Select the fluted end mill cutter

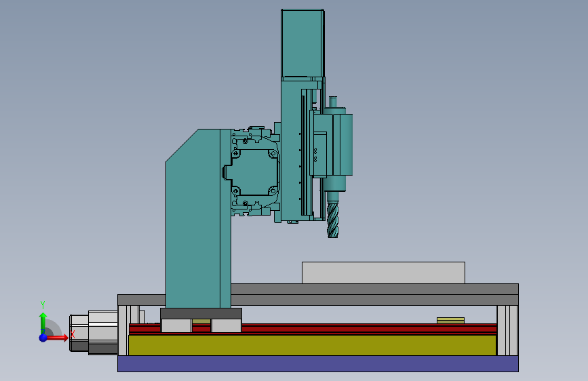click(332, 220)
